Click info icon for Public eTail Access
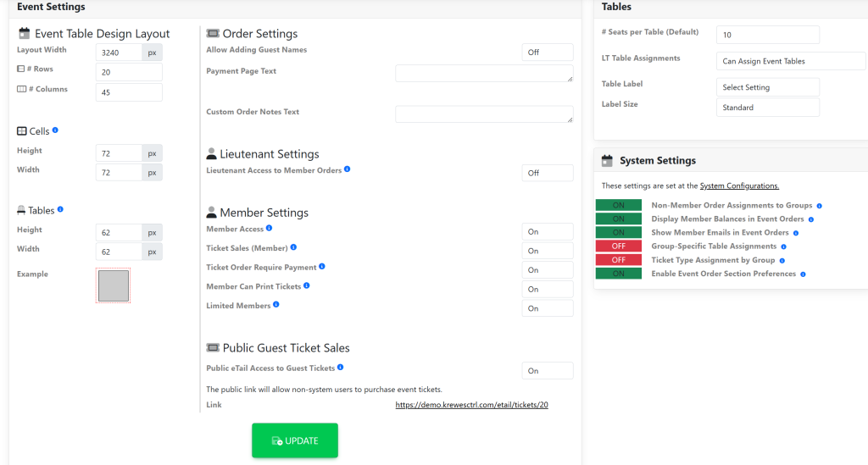 (340, 368)
